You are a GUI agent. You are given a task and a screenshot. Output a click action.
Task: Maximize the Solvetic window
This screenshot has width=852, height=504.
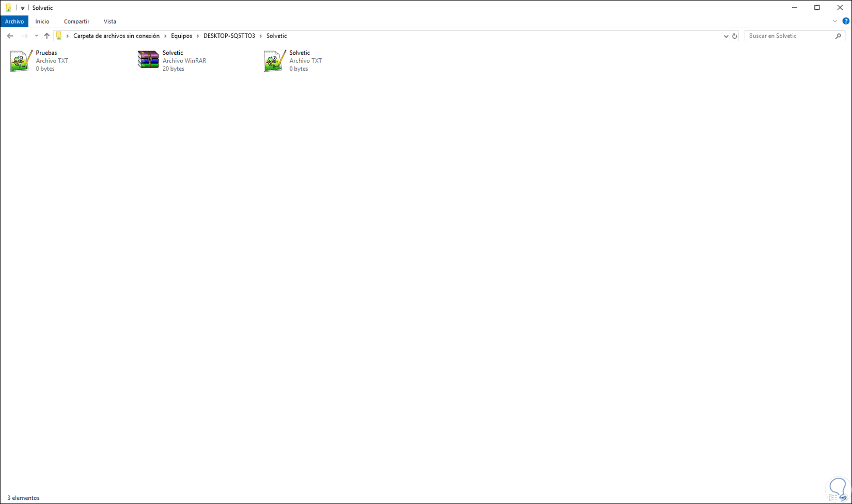[x=817, y=8]
